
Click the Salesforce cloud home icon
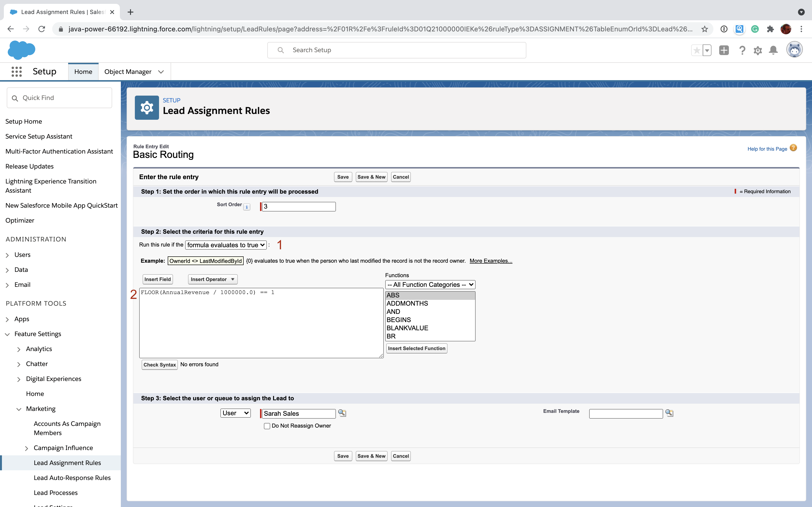(x=22, y=50)
